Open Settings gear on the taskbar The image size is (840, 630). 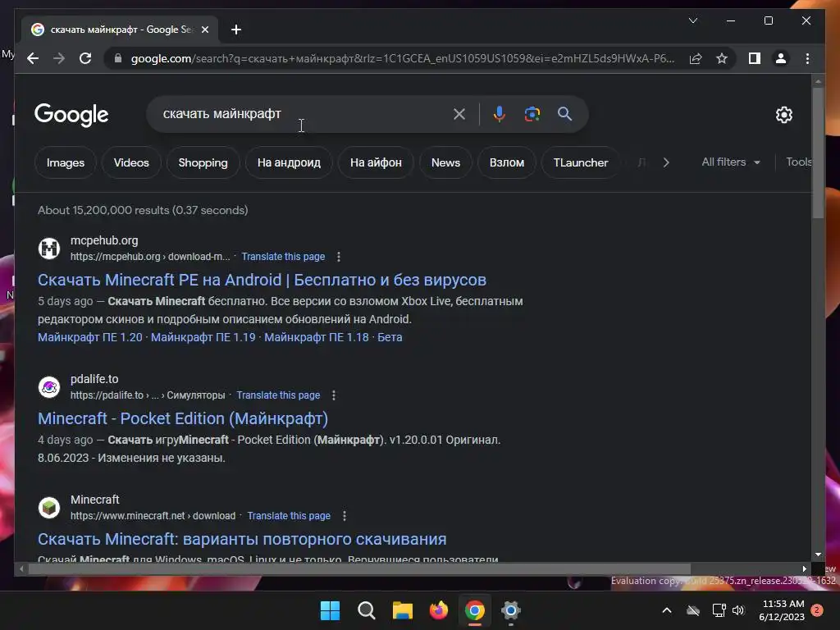tap(510, 610)
